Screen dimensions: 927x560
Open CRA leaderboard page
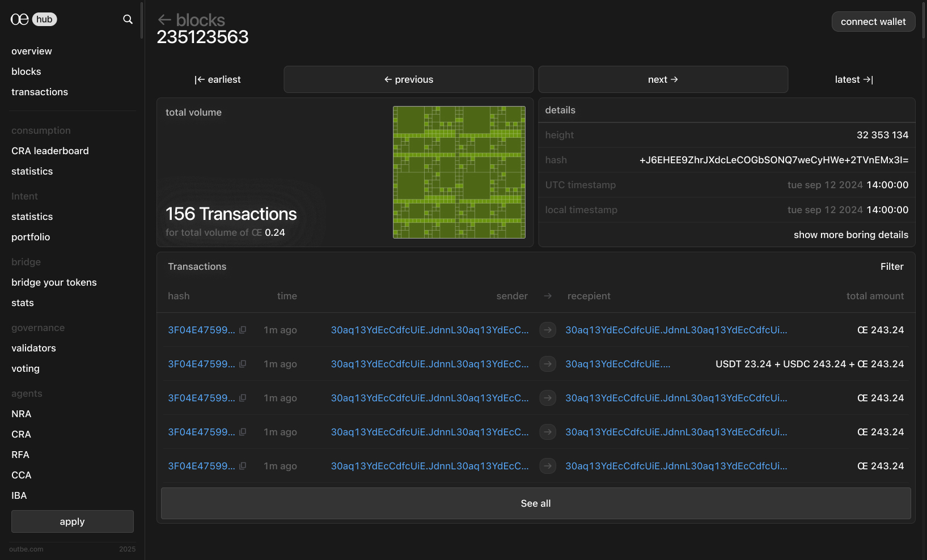(x=50, y=151)
